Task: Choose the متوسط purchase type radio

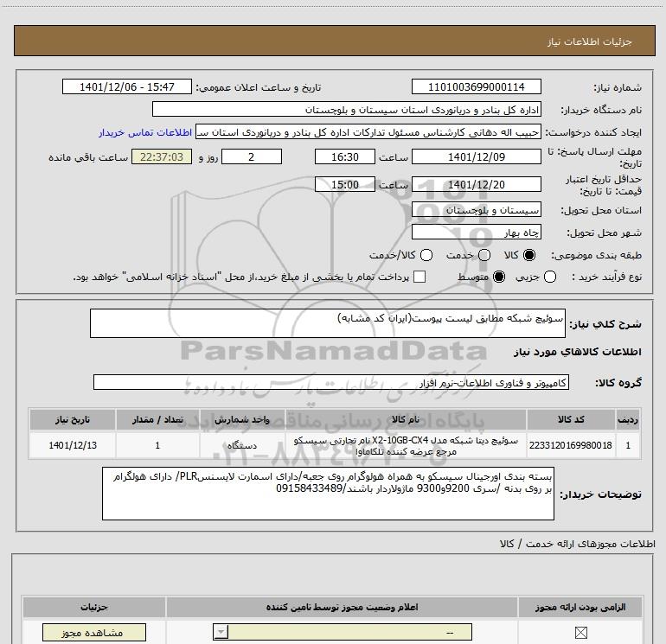Action: click(x=499, y=277)
